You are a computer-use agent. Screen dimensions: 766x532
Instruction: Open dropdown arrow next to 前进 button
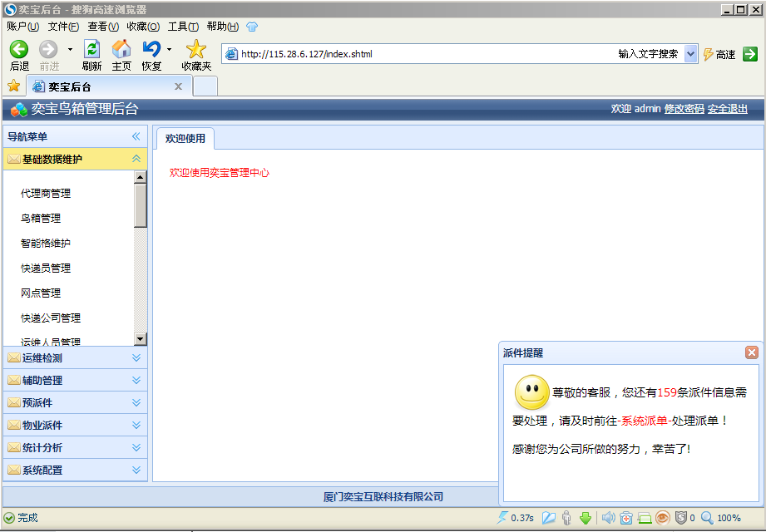(x=70, y=49)
